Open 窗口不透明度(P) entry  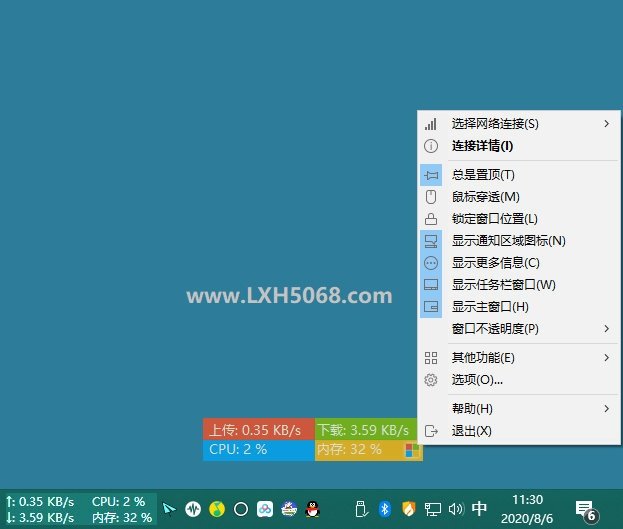click(519, 329)
